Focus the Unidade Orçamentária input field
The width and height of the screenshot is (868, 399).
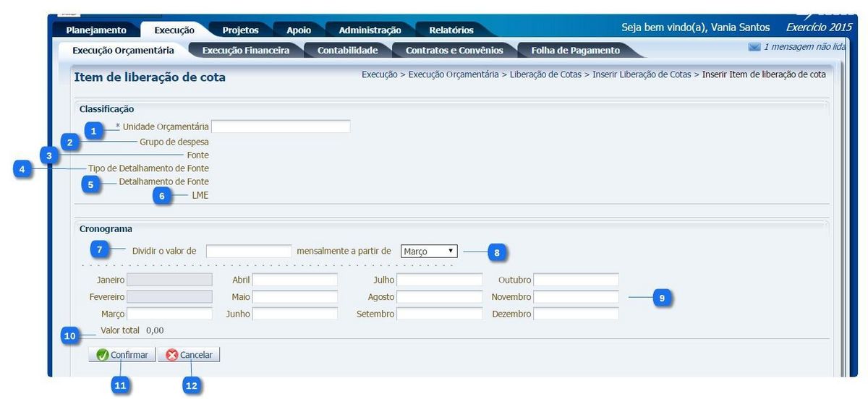tap(281, 126)
